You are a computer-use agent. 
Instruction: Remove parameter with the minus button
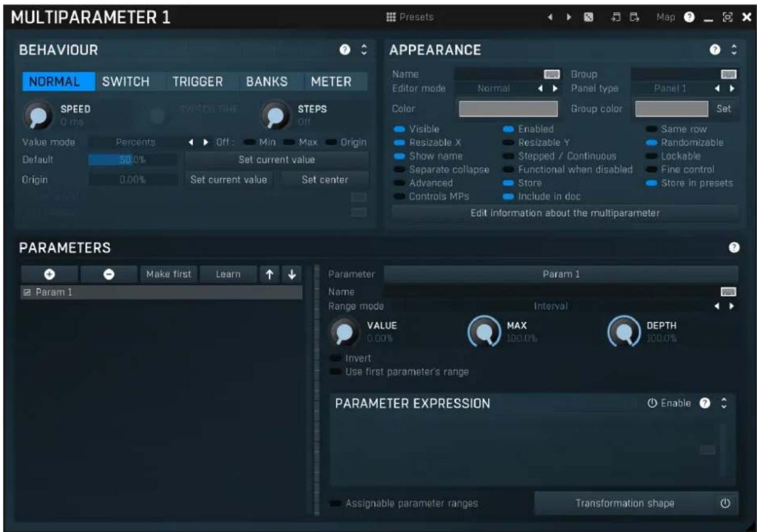point(109,274)
